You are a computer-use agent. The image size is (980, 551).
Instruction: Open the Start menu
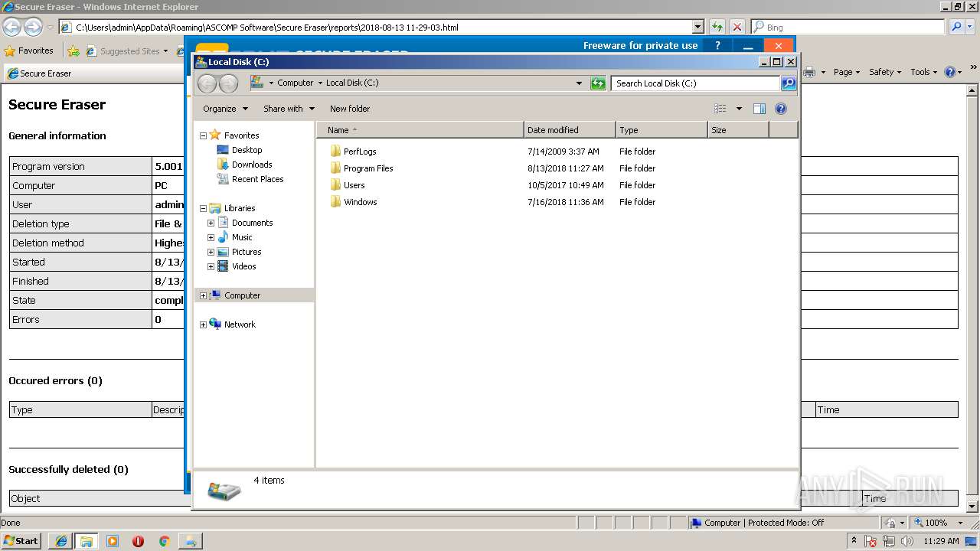click(x=21, y=541)
